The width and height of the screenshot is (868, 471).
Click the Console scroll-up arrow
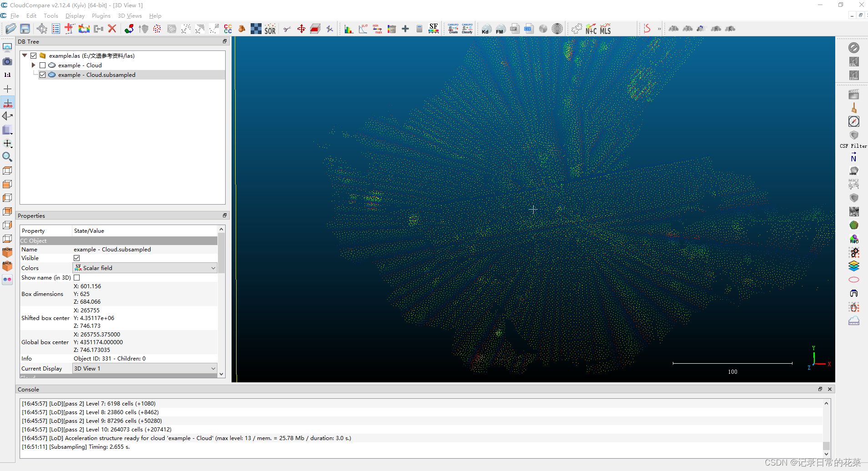tap(826, 403)
